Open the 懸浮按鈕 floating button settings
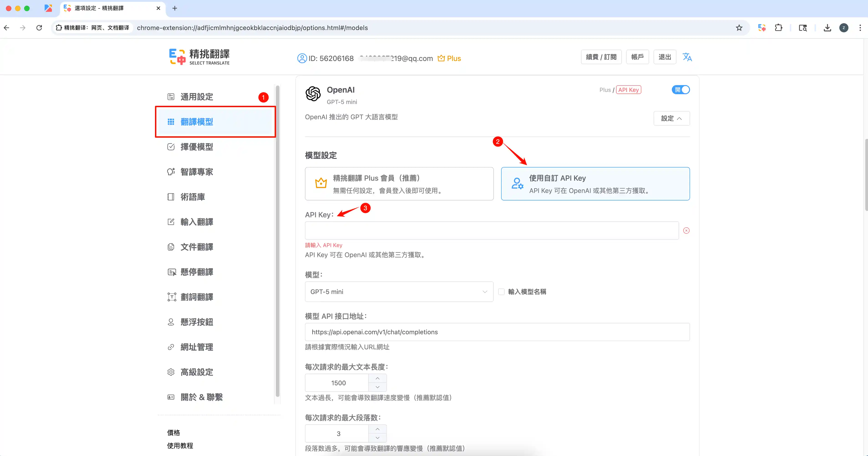The width and height of the screenshot is (868, 456). pyautogui.click(x=196, y=322)
